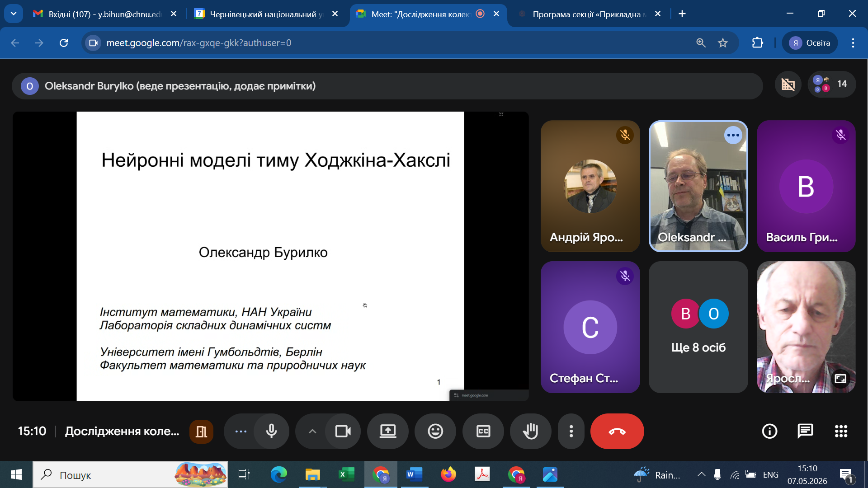Image resolution: width=868 pixels, height=488 pixels.
Task: Open options on Oleksandr's video tile
Action: (x=733, y=135)
